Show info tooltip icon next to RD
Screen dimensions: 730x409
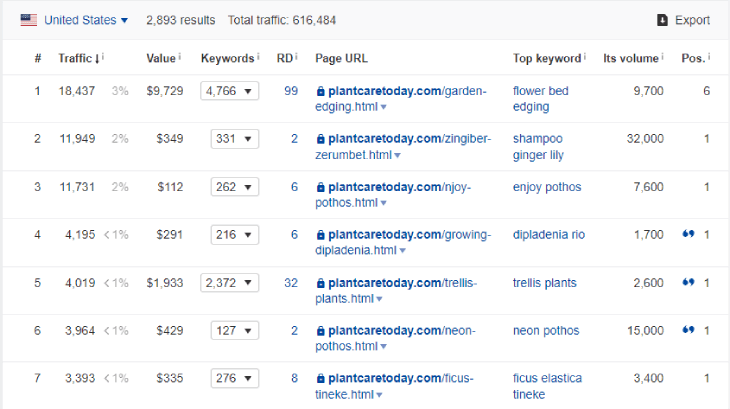point(296,57)
